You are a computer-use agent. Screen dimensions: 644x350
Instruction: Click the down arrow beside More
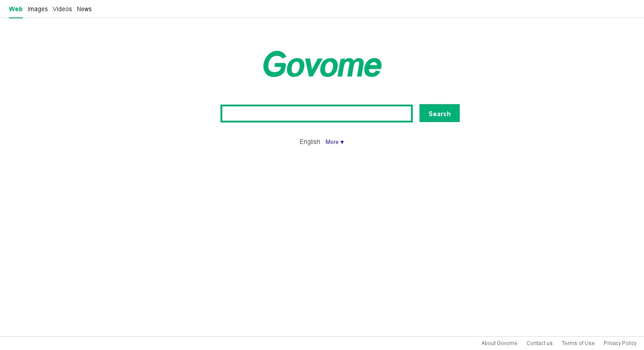click(342, 142)
